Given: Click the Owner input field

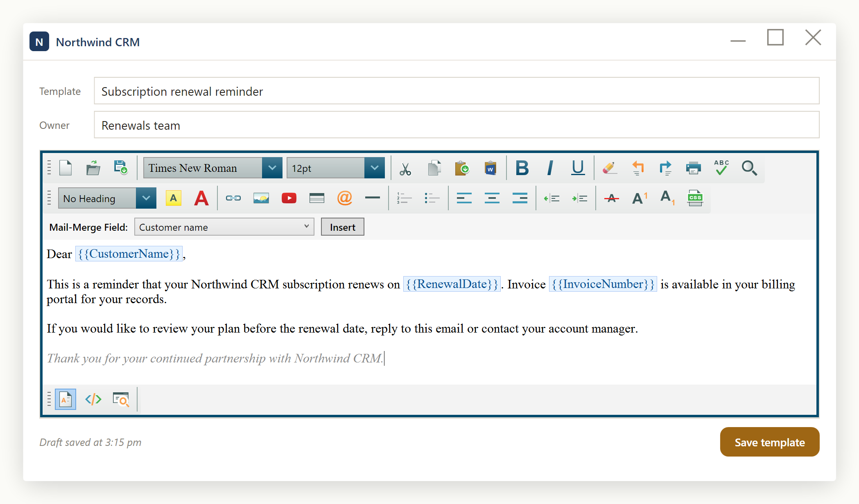Looking at the screenshot, I should (x=457, y=125).
